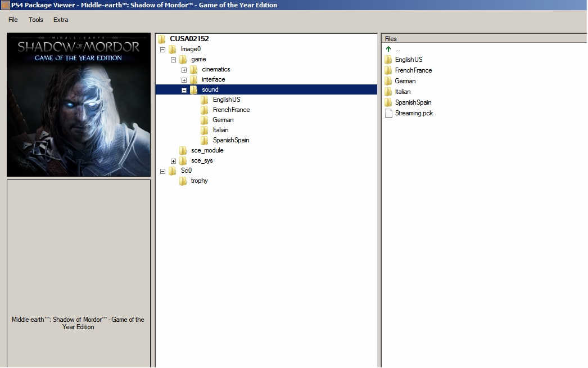Click the Shadow of Mordor cover thumbnail

[79, 105]
